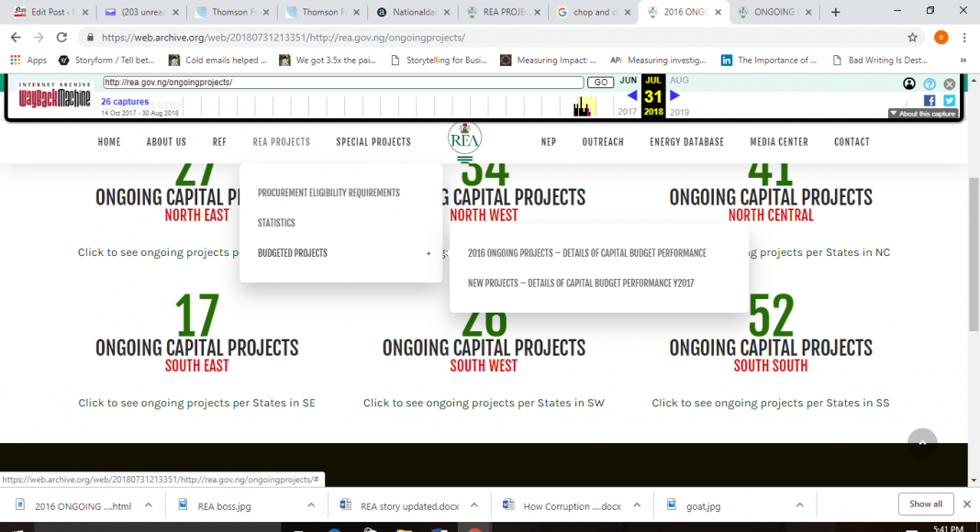Open the Wayback Machine help icon
980x532 pixels.
(930, 83)
